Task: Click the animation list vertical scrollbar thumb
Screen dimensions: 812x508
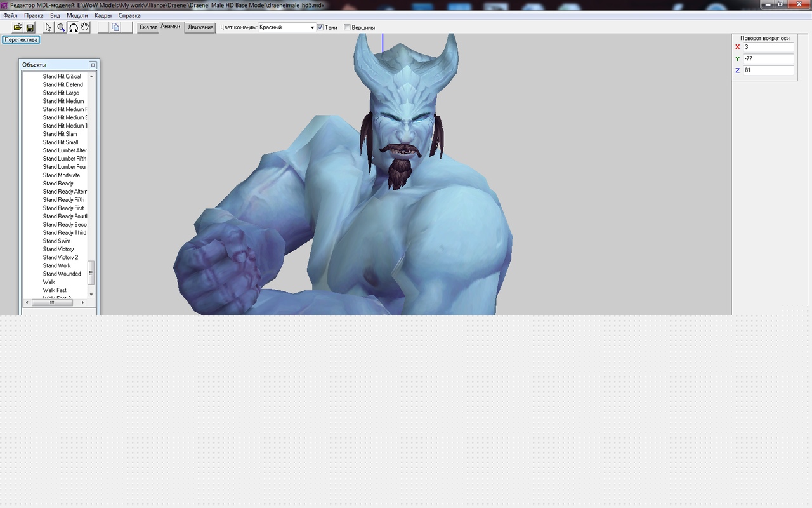Action: coord(91,272)
